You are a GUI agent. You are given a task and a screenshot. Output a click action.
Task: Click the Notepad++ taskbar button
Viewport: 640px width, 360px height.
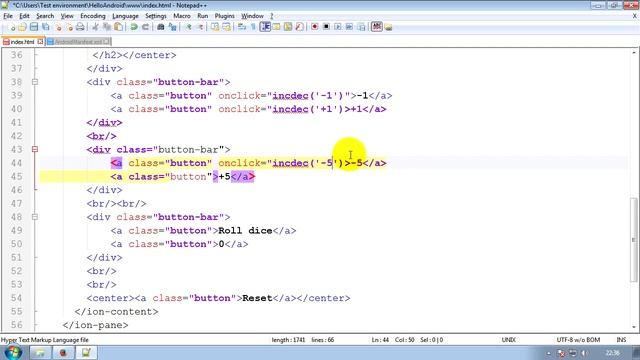pos(86,353)
